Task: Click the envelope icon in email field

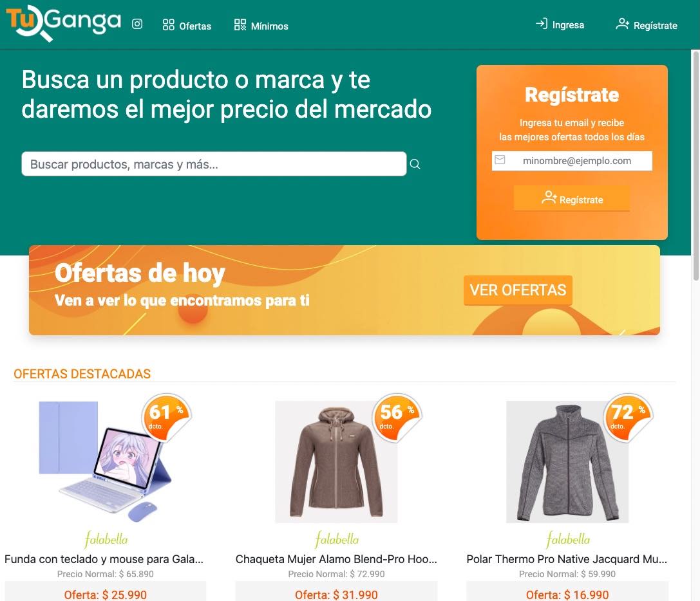Action: click(x=500, y=160)
